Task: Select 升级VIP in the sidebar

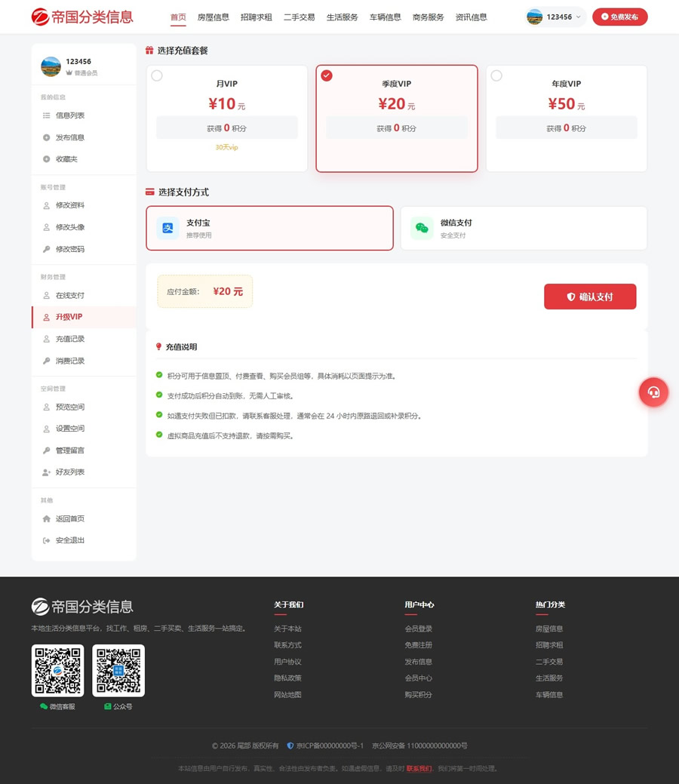Action: pos(84,317)
